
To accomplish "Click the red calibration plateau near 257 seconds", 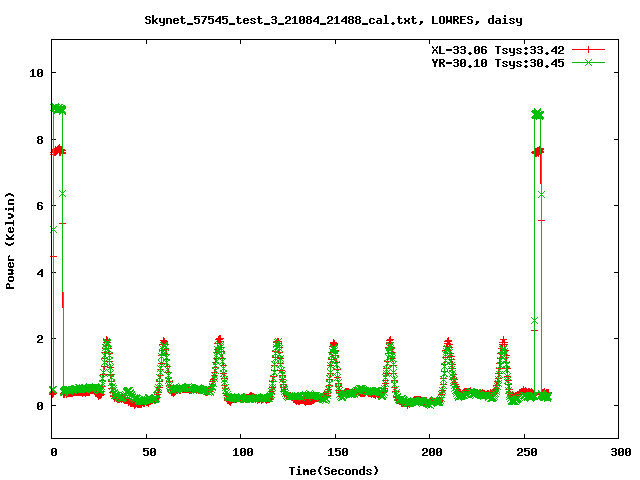I will coord(538,152).
